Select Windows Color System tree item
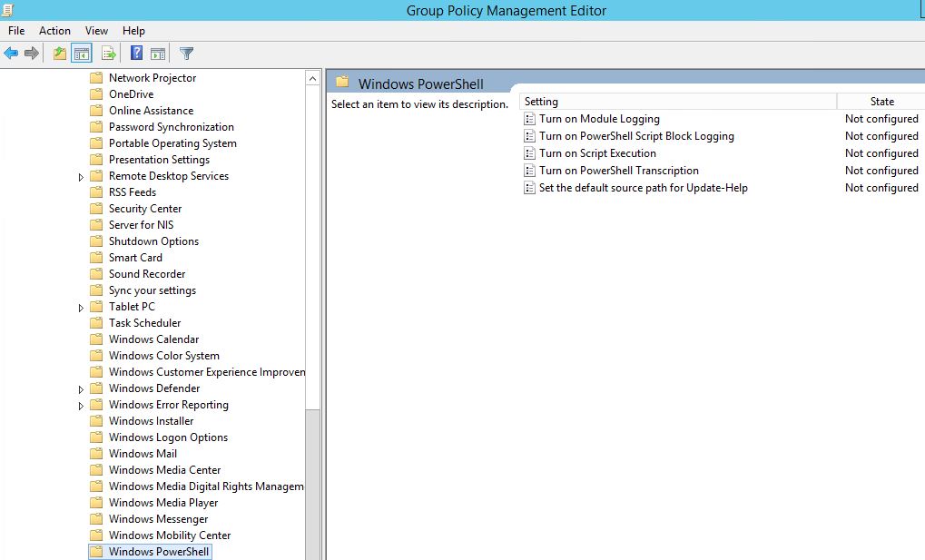Screen dimensions: 925x560 (164, 356)
